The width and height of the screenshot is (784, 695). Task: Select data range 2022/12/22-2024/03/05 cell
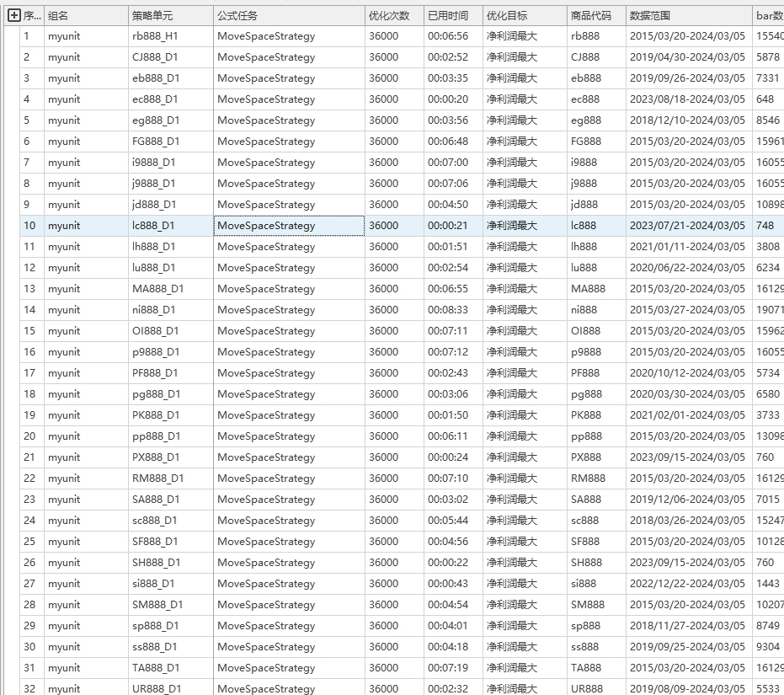(x=687, y=584)
